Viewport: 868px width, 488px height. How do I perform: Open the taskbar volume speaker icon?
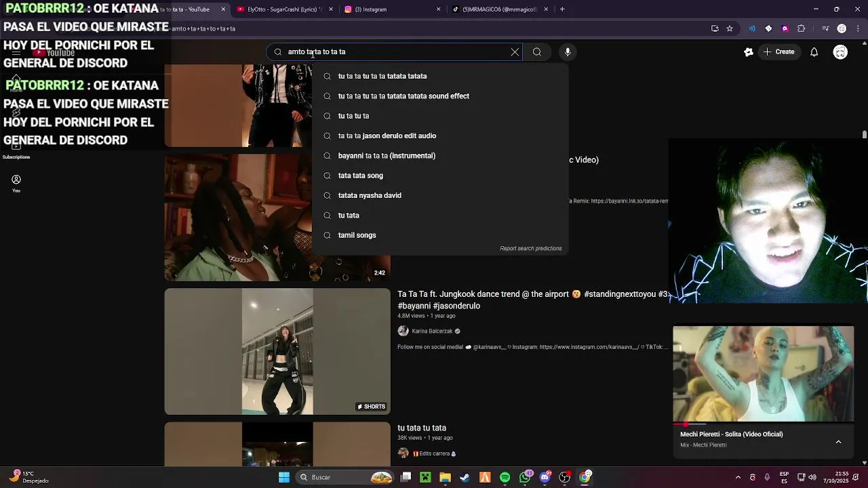812,477
